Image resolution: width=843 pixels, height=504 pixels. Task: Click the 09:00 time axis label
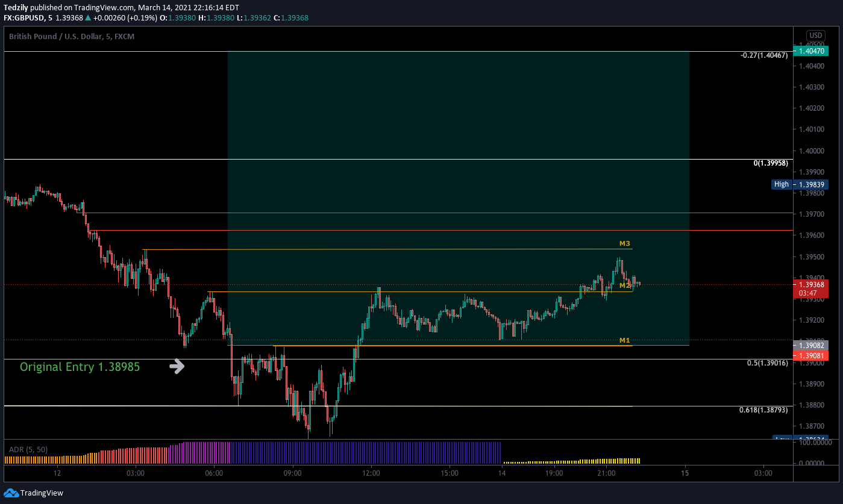pos(293,473)
